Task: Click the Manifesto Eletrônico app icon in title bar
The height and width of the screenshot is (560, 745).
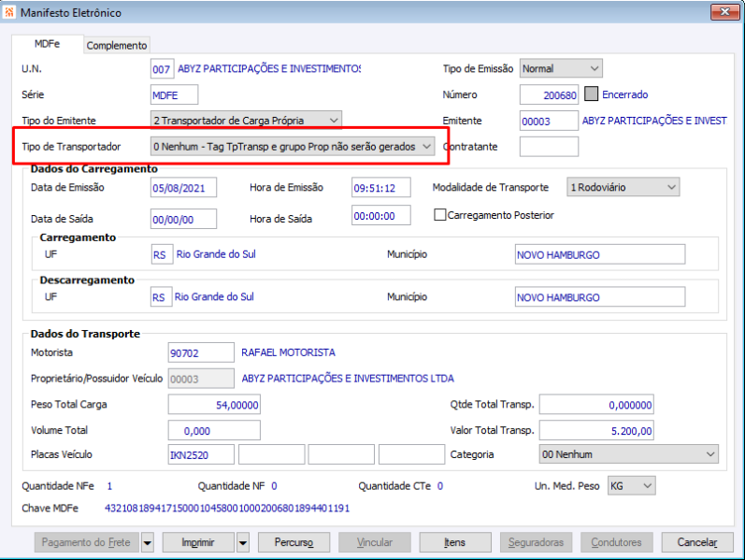Action: click(x=9, y=12)
